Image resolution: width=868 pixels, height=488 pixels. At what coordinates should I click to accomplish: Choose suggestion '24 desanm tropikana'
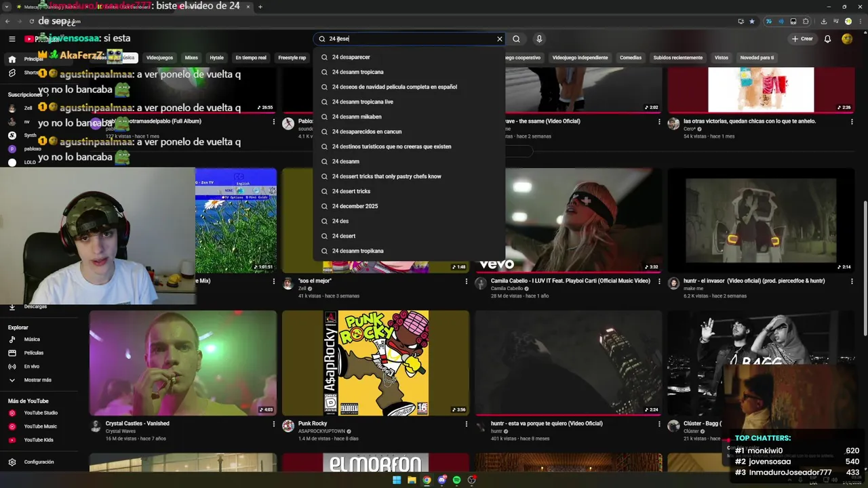pos(409,251)
